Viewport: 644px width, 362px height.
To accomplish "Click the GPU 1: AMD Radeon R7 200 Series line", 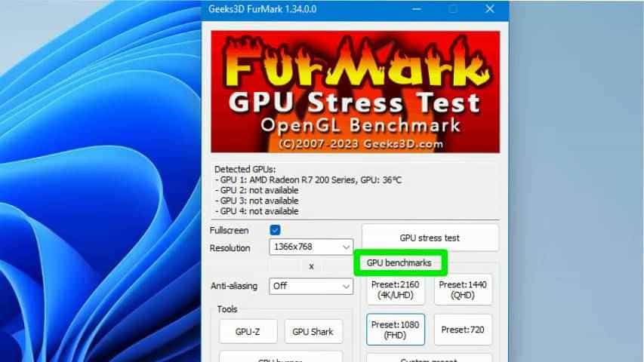I will point(308,179).
